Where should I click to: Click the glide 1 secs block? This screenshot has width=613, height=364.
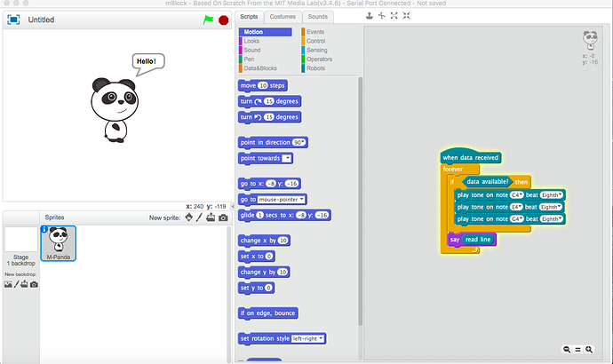click(248, 215)
